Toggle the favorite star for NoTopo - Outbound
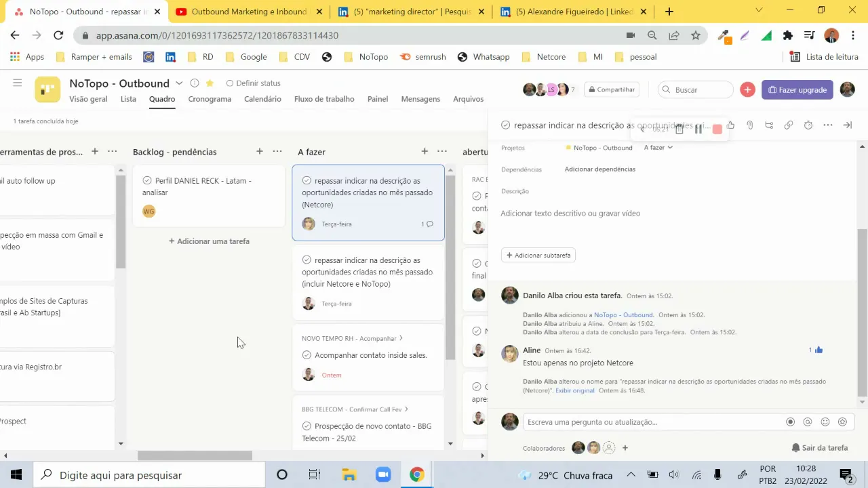Image resolution: width=868 pixels, height=488 pixels. [x=210, y=83]
